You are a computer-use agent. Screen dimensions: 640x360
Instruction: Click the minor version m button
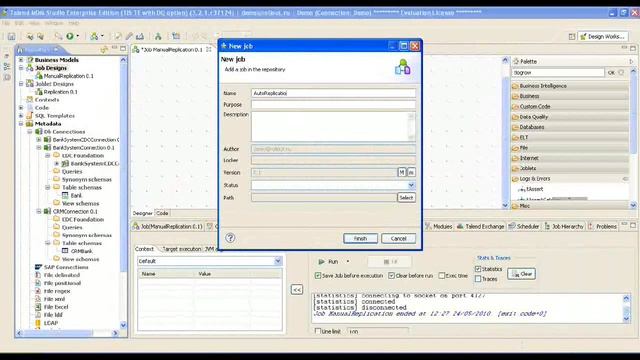pos(411,172)
